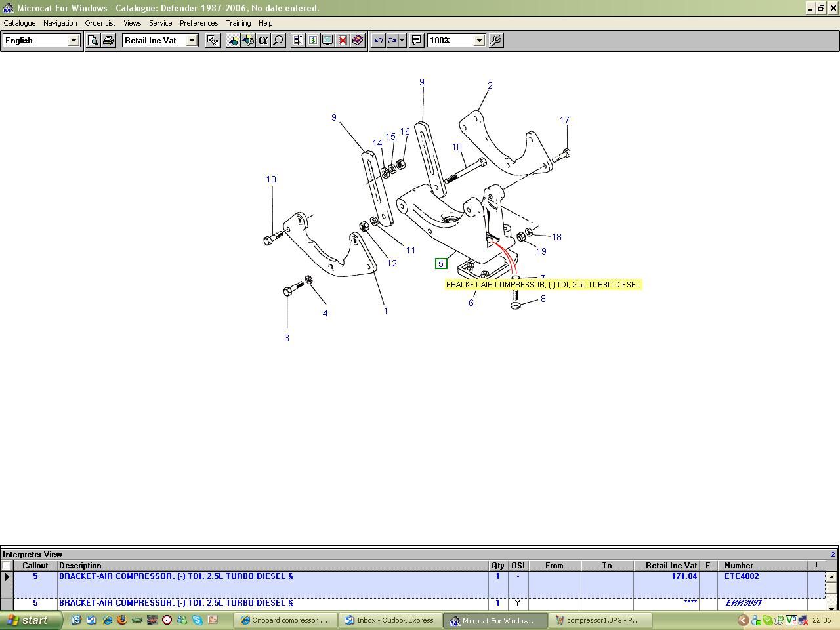The height and width of the screenshot is (630, 840).
Task: Click the scroll up arrow in Interpreter View
Action: [x=831, y=577]
